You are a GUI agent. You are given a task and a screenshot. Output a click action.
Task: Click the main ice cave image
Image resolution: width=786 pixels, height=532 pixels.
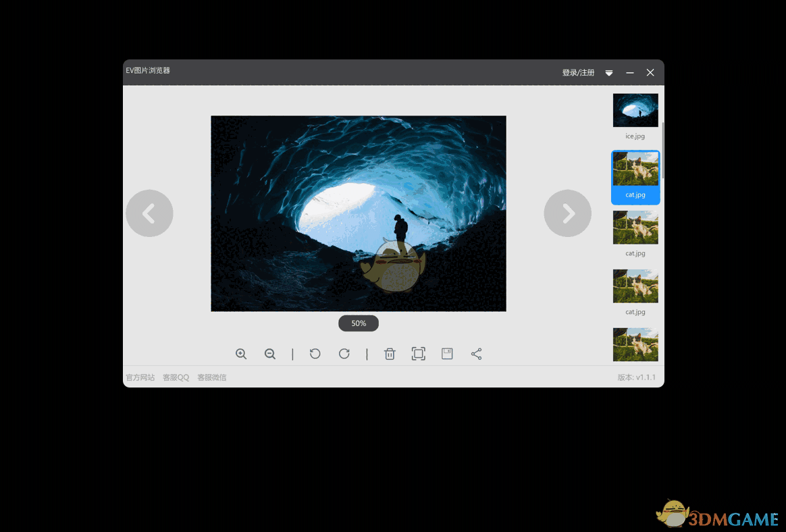[359, 213]
